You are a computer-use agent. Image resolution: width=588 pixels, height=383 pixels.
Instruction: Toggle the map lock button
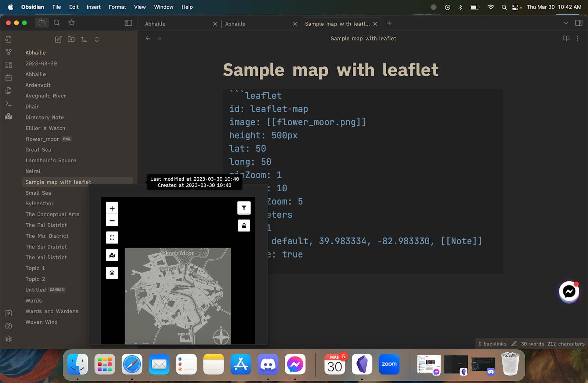(244, 226)
